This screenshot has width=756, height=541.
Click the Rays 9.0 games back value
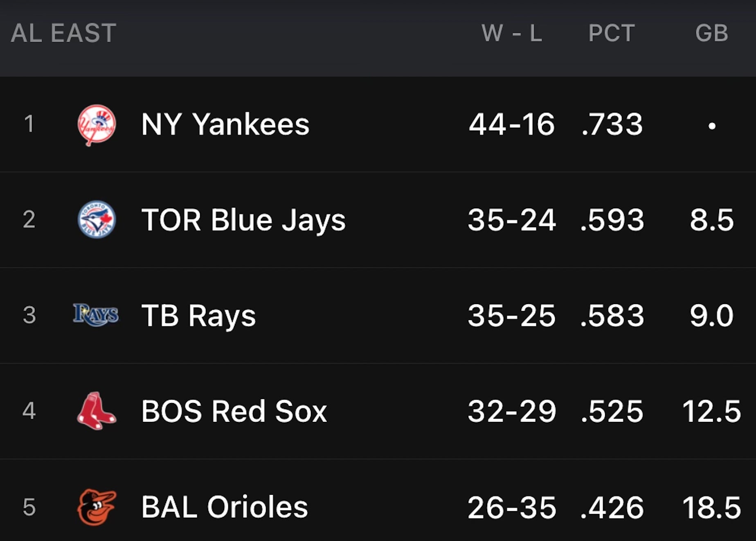[712, 316]
